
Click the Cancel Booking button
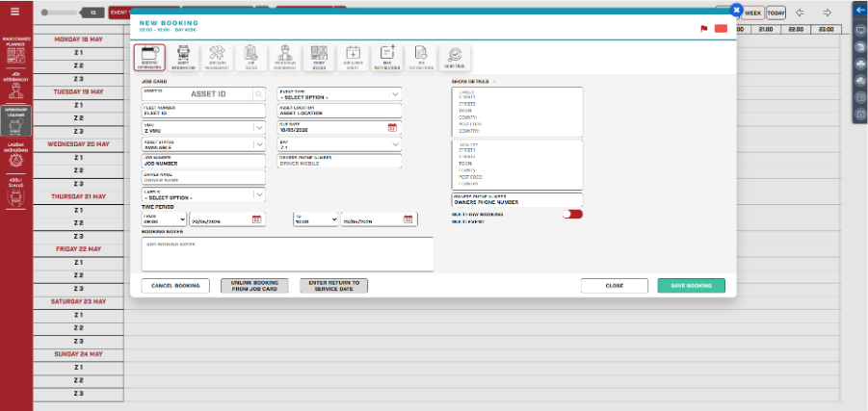175,286
